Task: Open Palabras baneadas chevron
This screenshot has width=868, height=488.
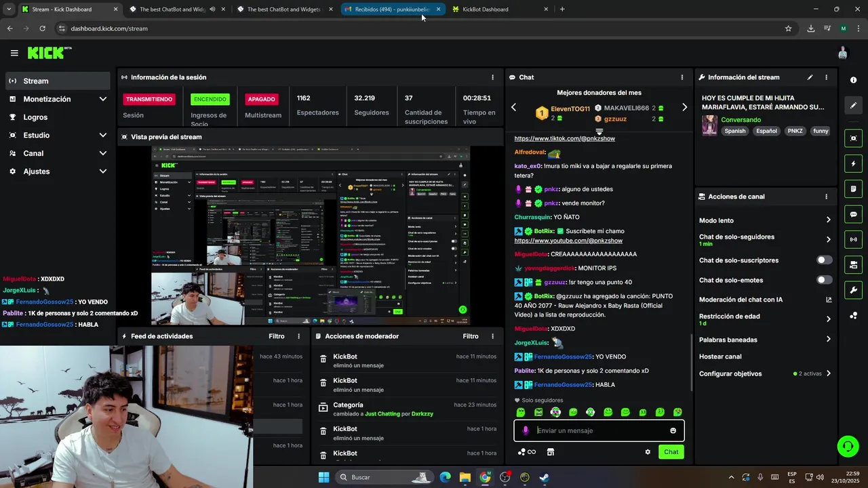Action: pos(828,340)
